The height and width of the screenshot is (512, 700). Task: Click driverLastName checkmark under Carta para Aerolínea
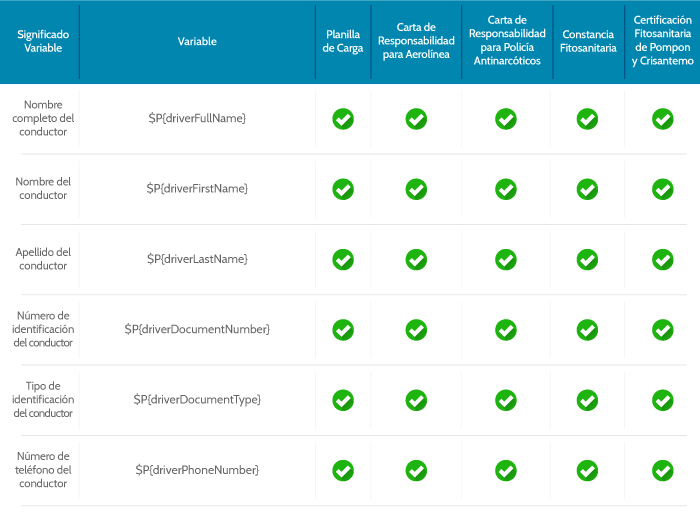pos(416,259)
